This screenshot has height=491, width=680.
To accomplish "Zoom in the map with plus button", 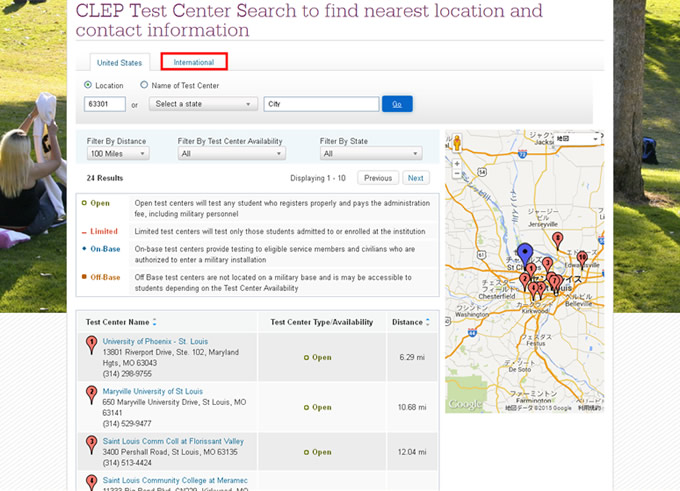I will click(457, 164).
